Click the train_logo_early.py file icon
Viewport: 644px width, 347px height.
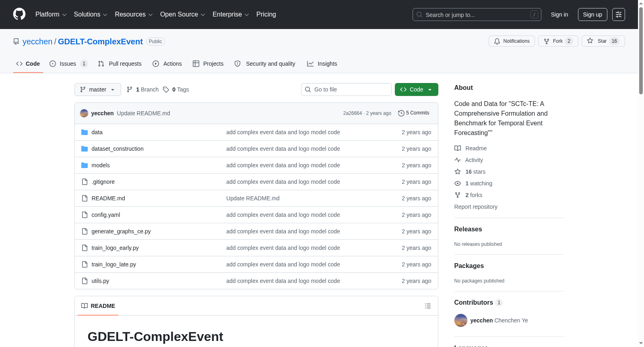pos(85,248)
